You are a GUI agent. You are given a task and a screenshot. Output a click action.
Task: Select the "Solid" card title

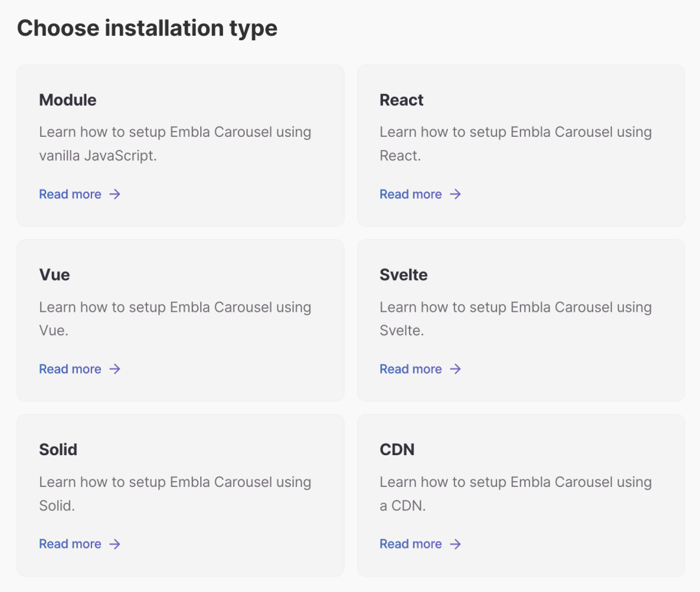[x=58, y=449]
